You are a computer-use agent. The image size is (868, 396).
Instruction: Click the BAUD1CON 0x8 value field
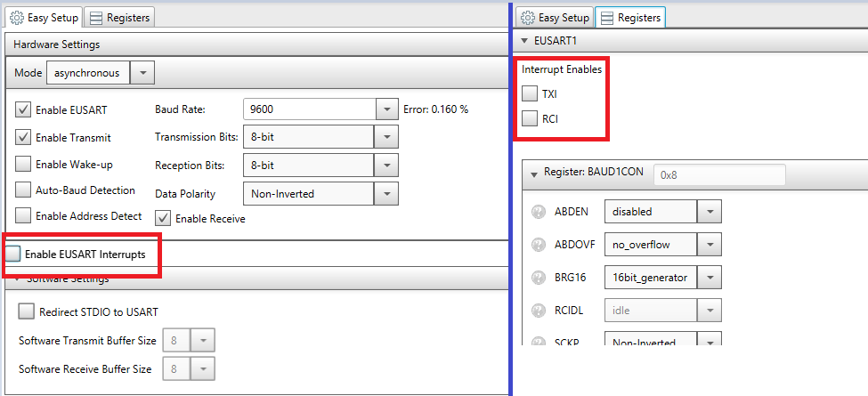[x=719, y=174]
